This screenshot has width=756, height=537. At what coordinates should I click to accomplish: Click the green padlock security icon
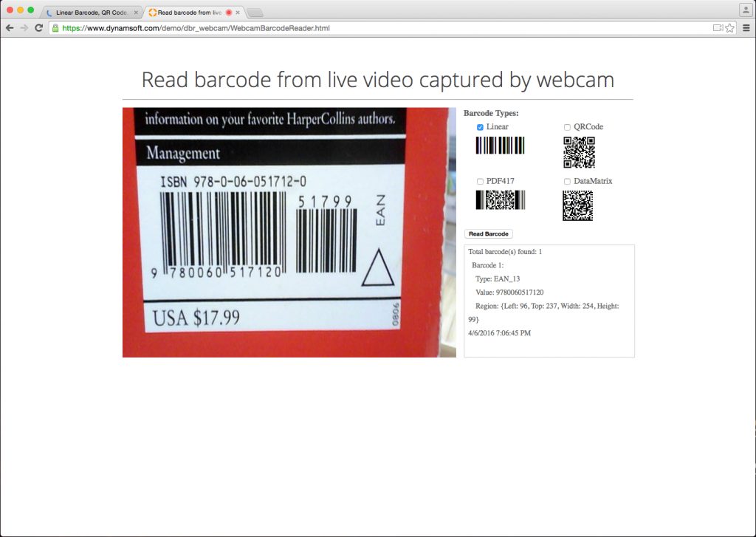(x=55, y=28)
